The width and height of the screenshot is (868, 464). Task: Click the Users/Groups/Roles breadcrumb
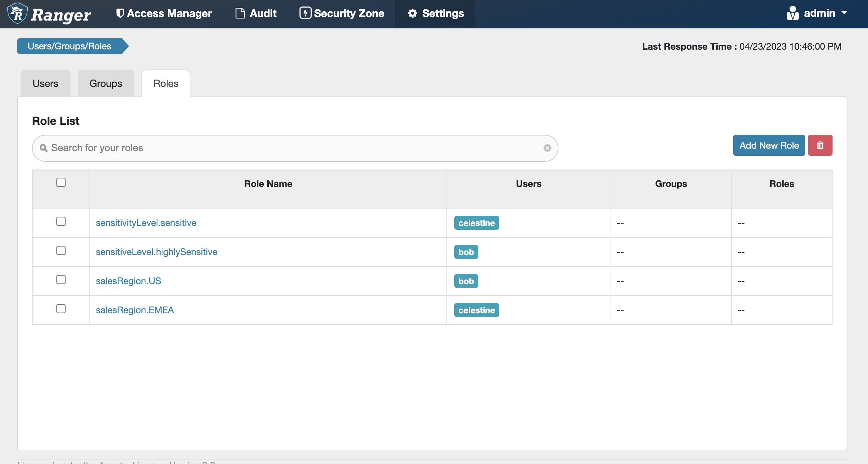point(70,46)
